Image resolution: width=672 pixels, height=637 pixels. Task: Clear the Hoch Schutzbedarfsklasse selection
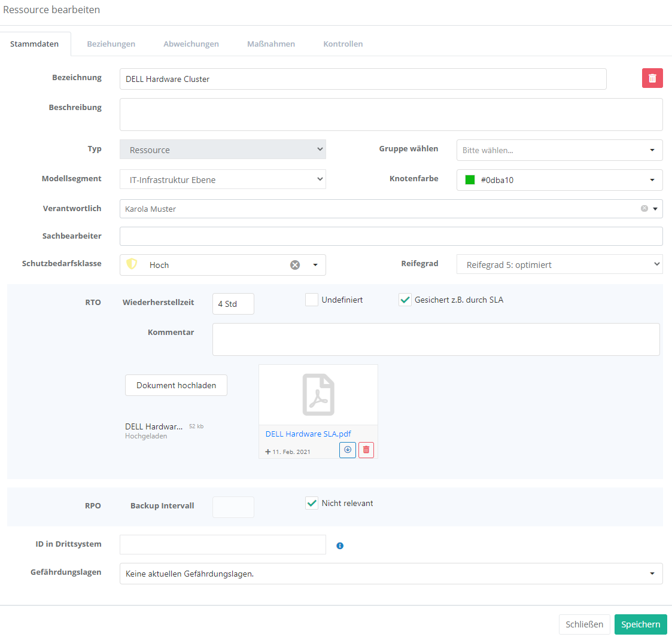(x=295, y=265)
